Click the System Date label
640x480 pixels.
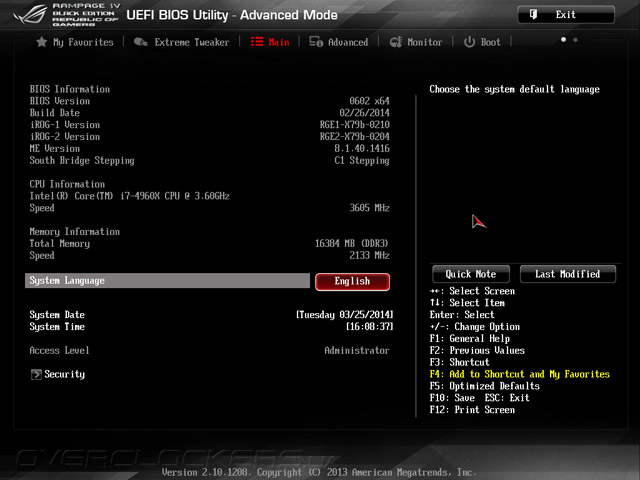coord(57,315)
